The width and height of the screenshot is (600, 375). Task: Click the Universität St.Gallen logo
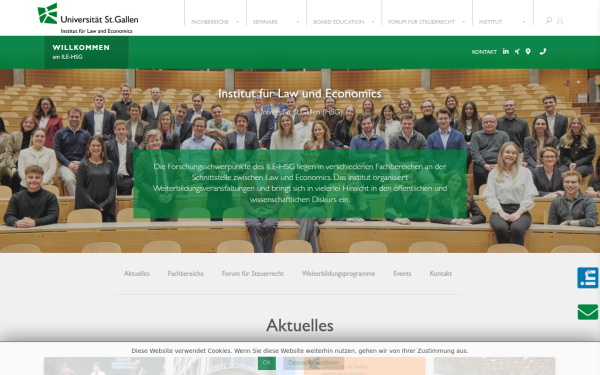tap(88, 18)
